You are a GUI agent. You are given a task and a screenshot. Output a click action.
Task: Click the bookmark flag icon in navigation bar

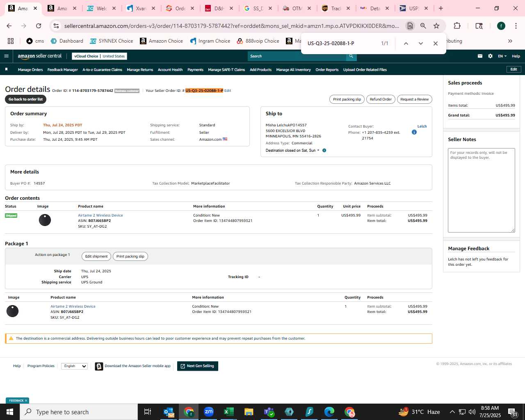coord(6,69)
